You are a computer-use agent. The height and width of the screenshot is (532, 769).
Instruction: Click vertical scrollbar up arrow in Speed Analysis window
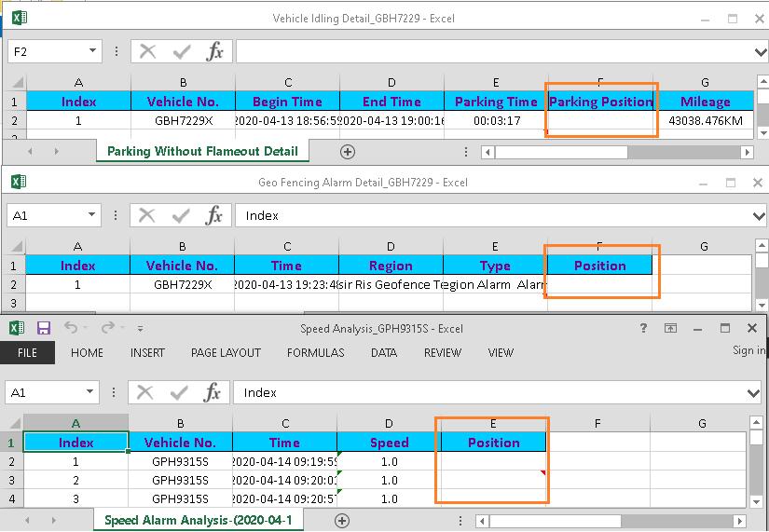pos(756,422)
